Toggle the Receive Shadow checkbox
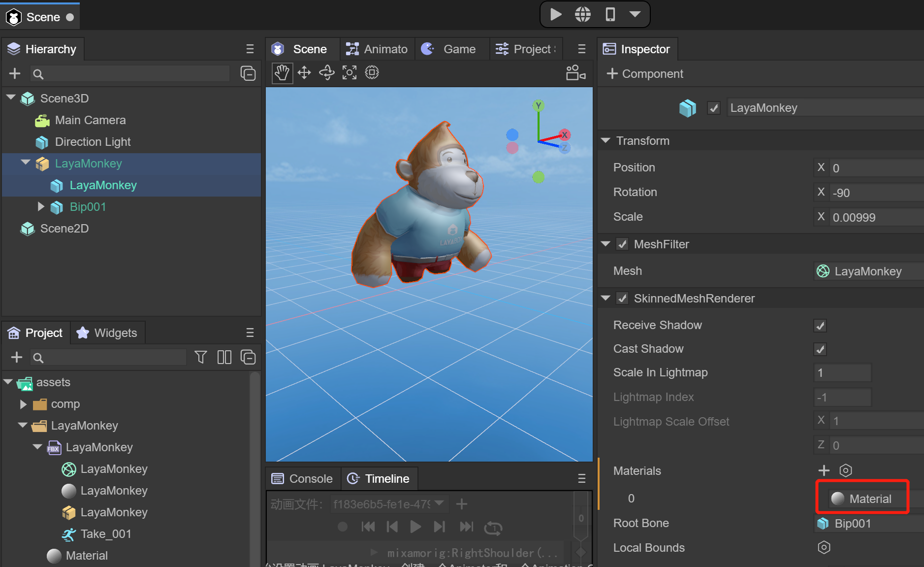Viewport: 924px width, 567px height. (820, 326)
